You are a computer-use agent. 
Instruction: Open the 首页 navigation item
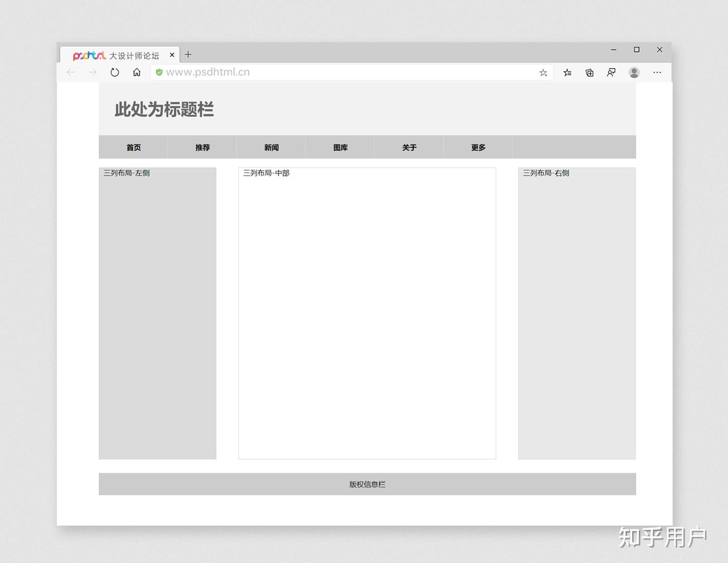pyautogui.click(x=133, y=148)
